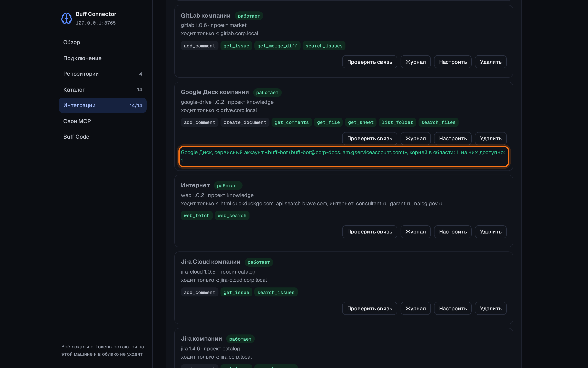Configure the Интернет integration
The image size is (588, 368).
coord(453,232)
